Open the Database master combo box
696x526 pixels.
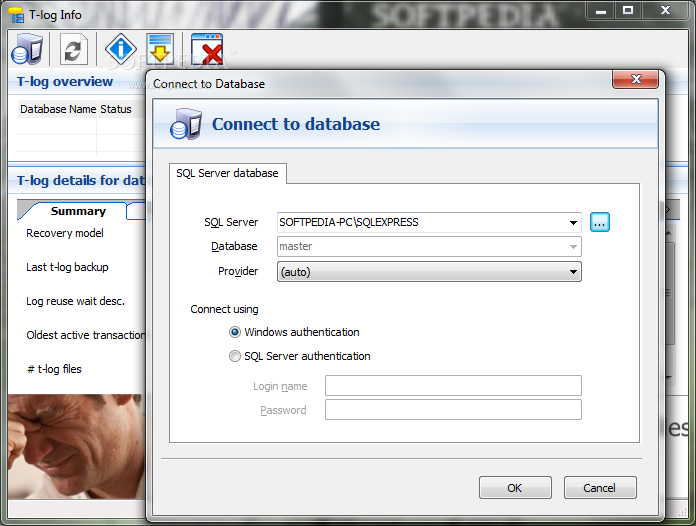click(429, 246)
